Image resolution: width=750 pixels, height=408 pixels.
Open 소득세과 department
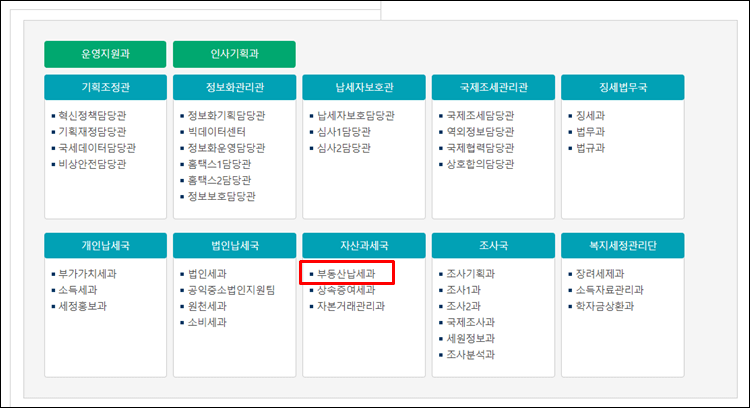[78, 290]
